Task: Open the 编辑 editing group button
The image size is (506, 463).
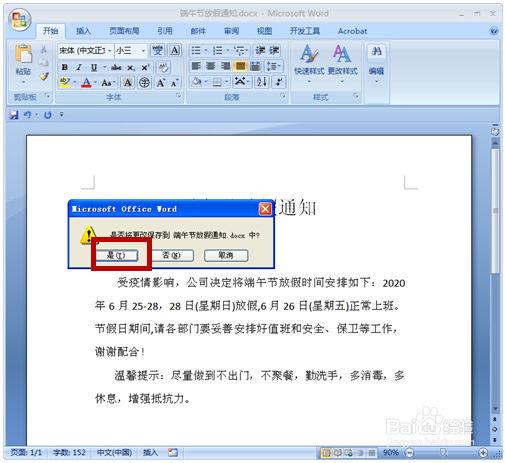Action: pos(376,64)
